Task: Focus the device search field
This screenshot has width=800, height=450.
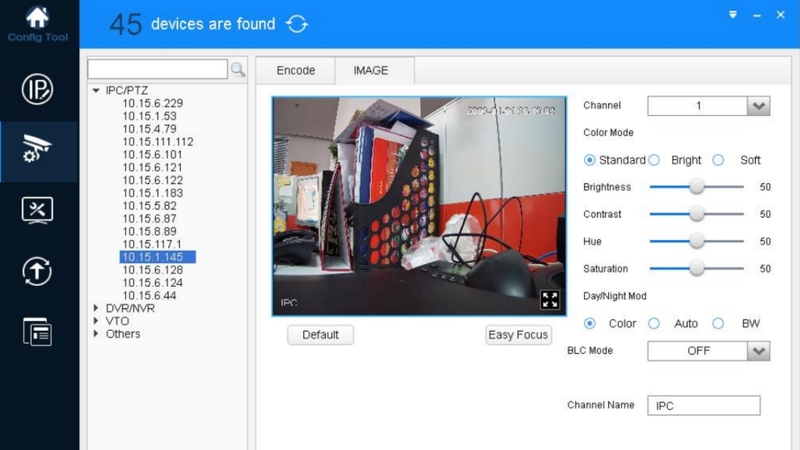Action: coord(158,69)
